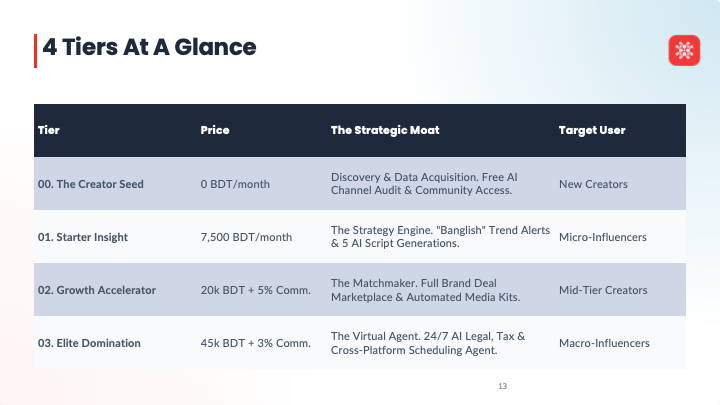The width and height of the screenshot is (720, 405).
Task: Click the "Target User" column header
Action: coord(592,130)
